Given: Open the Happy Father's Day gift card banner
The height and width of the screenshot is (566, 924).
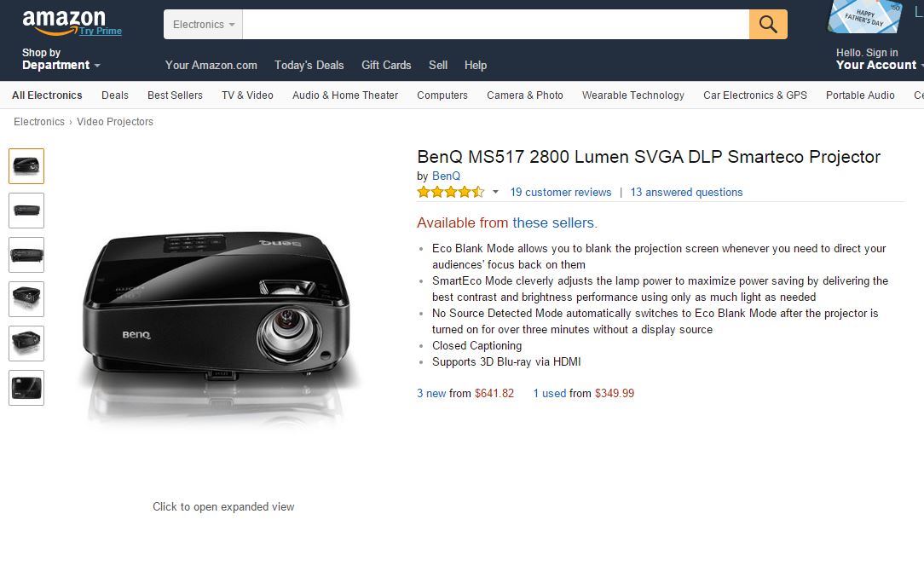Looking at the screenshot, I should point(864,16).
